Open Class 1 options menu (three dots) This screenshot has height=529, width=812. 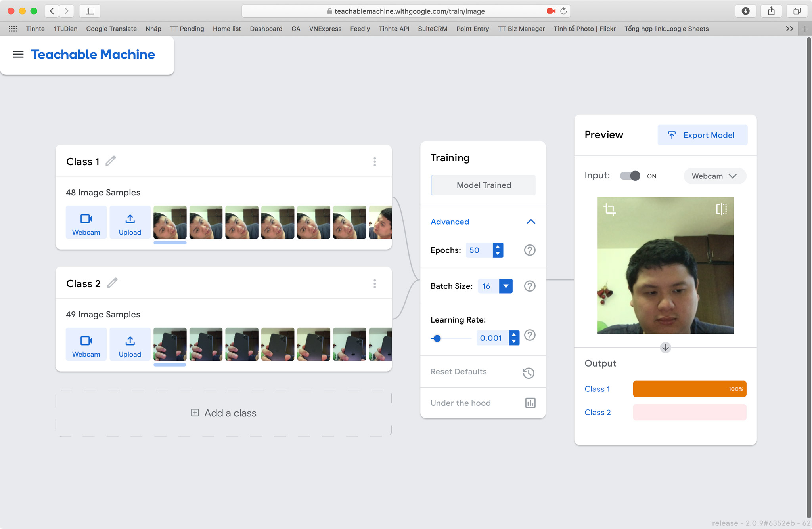click(375, 162)
